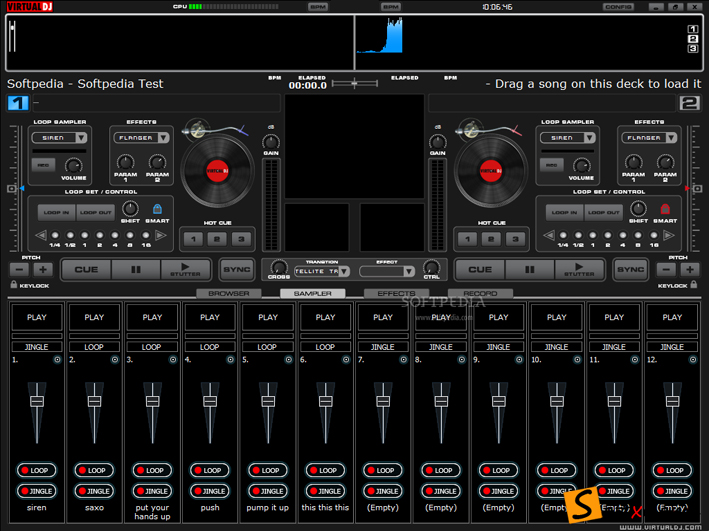Adjust sampler slot 6 volume fader
The height and width of the screenshot is (531, 709).
coord(326,401)
